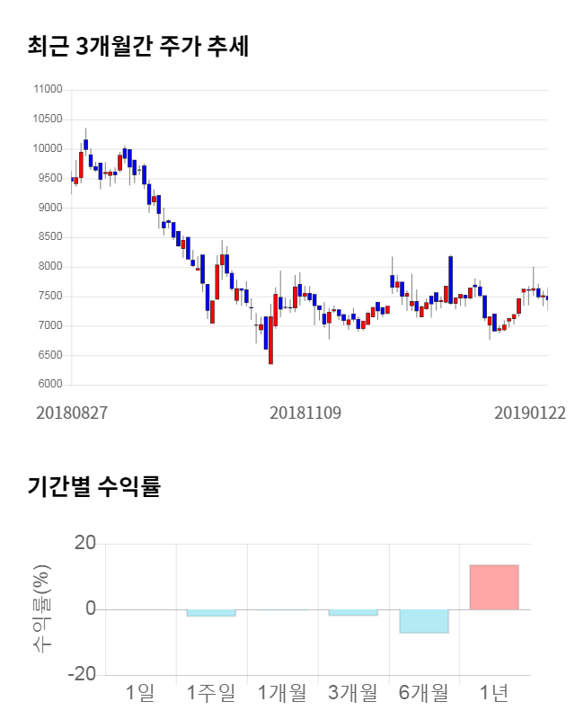Click the 3개월 negative return bar
This screenshot has width=575, height=728.
coord(352,613)
